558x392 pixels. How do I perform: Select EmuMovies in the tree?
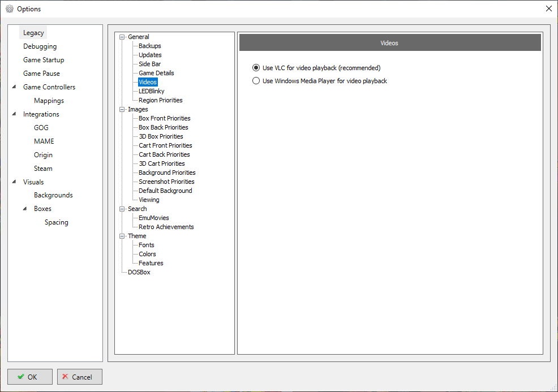point(154,218)
